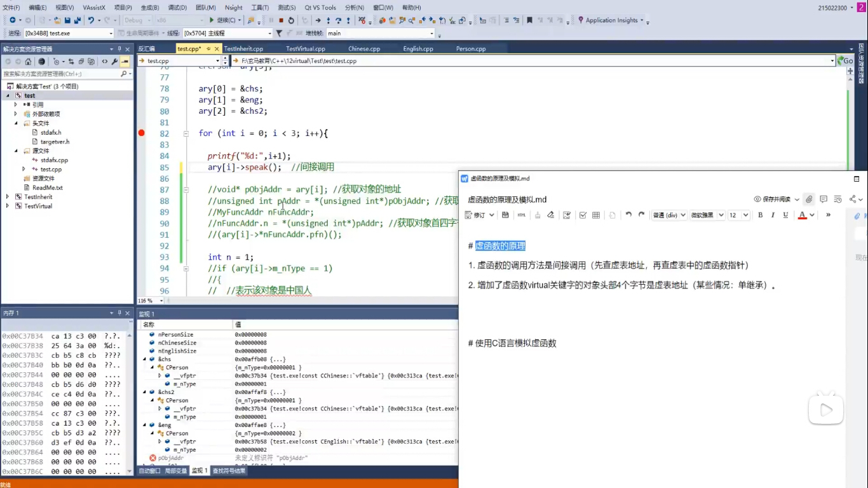Click the solution explorer search box
Image resolution: width=868 pixels, height=488 pixels.
(x=60, y=74)
